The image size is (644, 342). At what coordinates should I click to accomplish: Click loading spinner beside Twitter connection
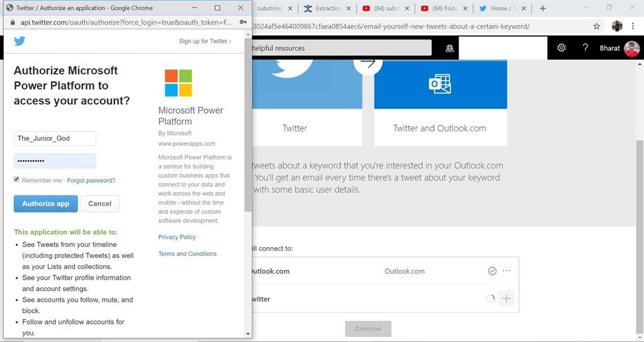tap(490, 299)
